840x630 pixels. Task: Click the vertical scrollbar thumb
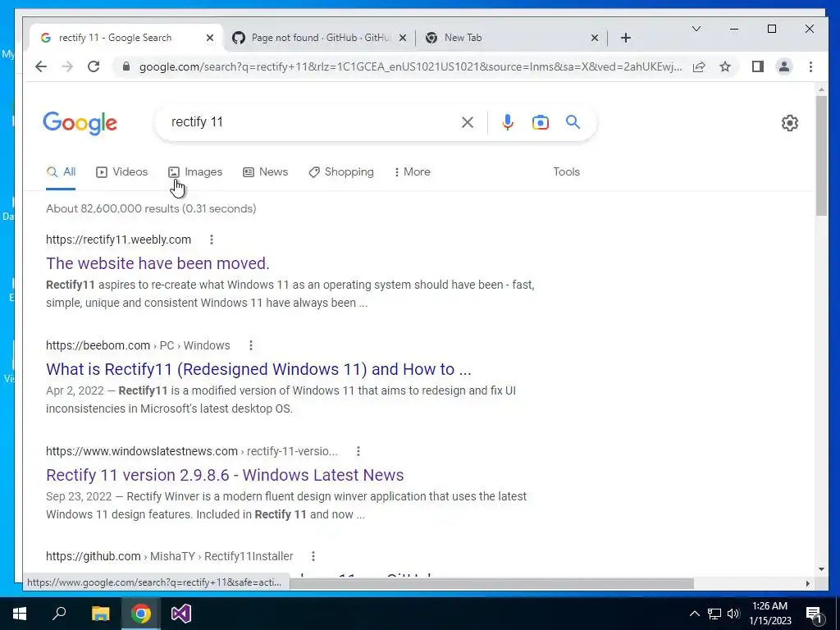(x=821, y=155)
